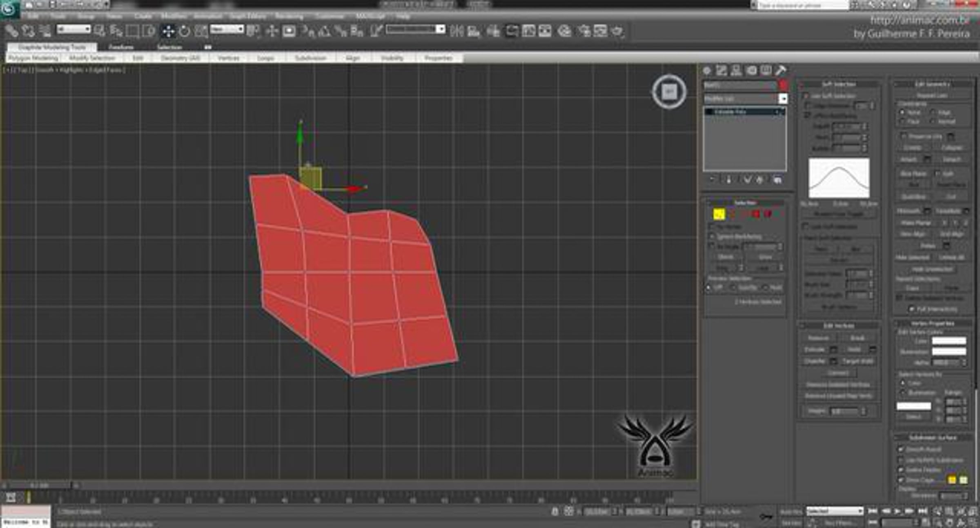Select the Rotate transform tool

tap(185, 31)
